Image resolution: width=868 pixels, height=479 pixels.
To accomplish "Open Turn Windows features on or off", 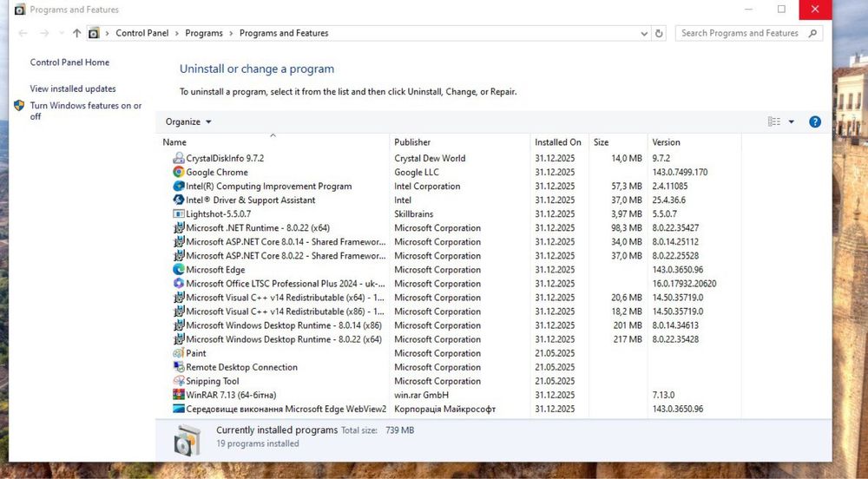I will (86, 110).
